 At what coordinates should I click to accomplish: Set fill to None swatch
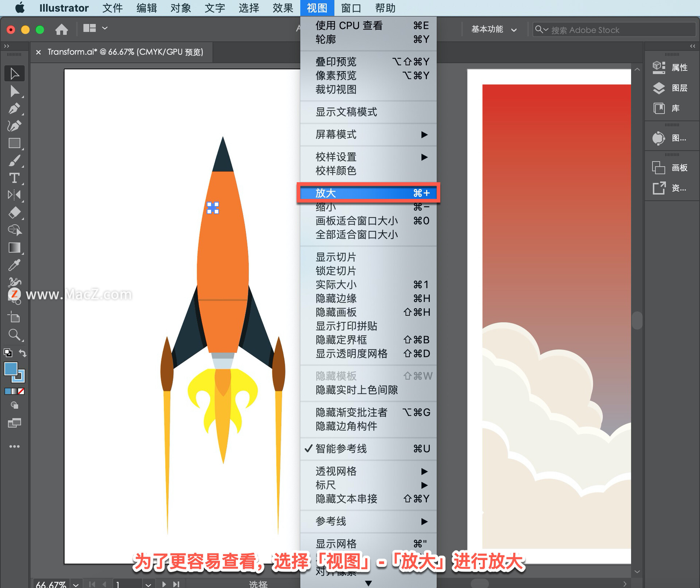pos(22,391)
